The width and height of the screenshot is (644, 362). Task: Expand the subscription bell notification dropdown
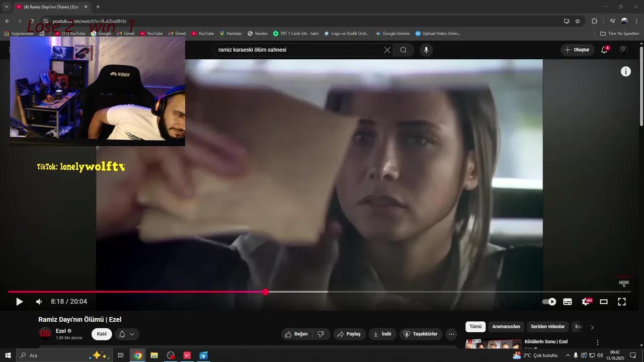point(127,334)
